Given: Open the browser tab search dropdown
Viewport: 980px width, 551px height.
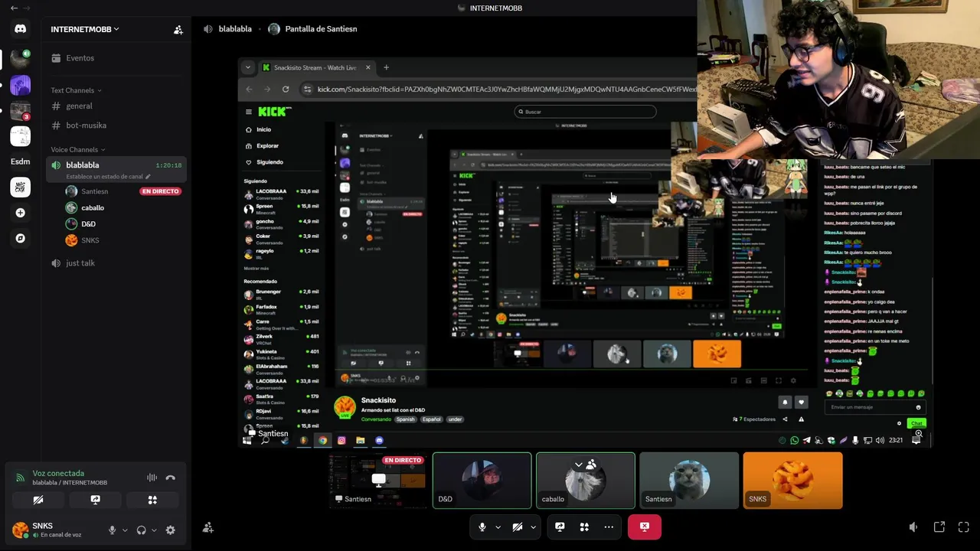Looking at the screenshot, I should pos(247,67).
